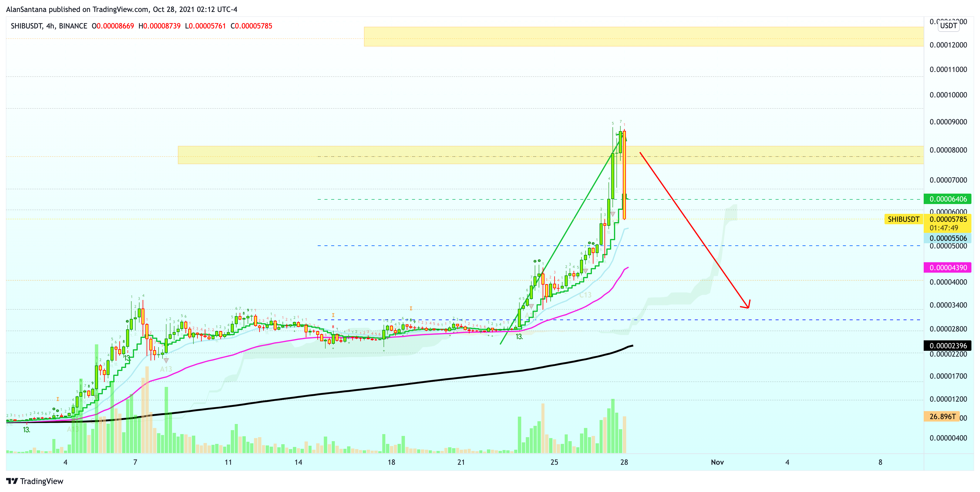The height and width of the screenshot is (492, 980).
Task: Click the high value H0.00008739
Action: point(159,26)
